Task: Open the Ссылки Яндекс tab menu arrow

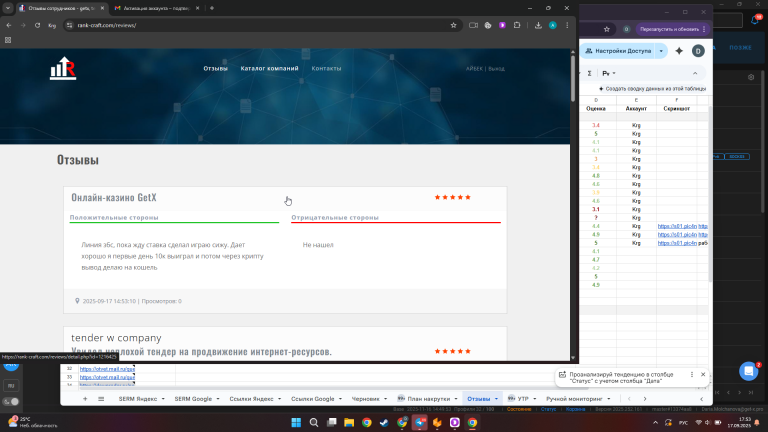Action: pos(279,399)
